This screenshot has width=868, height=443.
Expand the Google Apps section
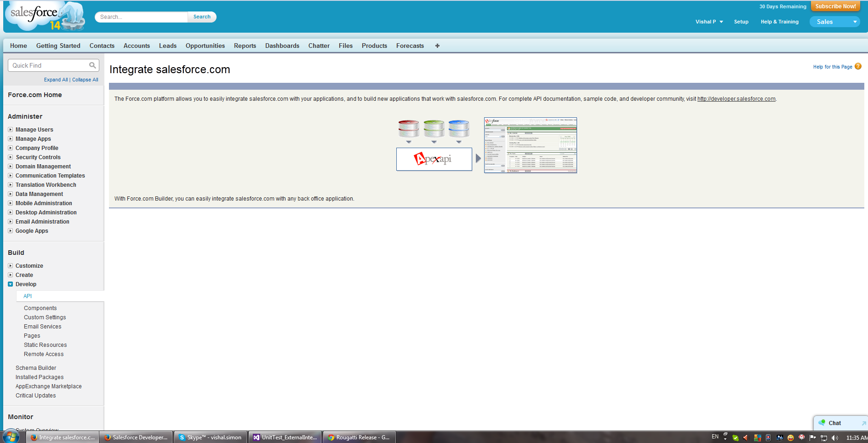pos(10,231)
